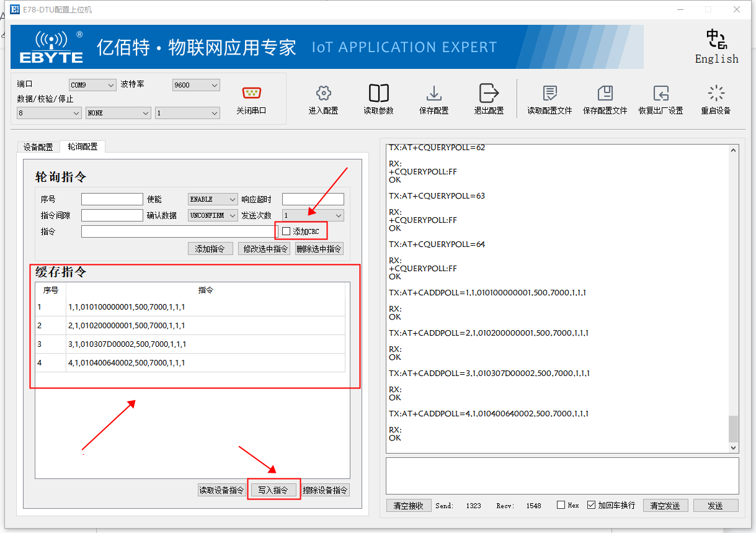This screenshot has width=756, height=533.
Task: Click the 保存配置文件 save file icon
Action: [605, 98]
